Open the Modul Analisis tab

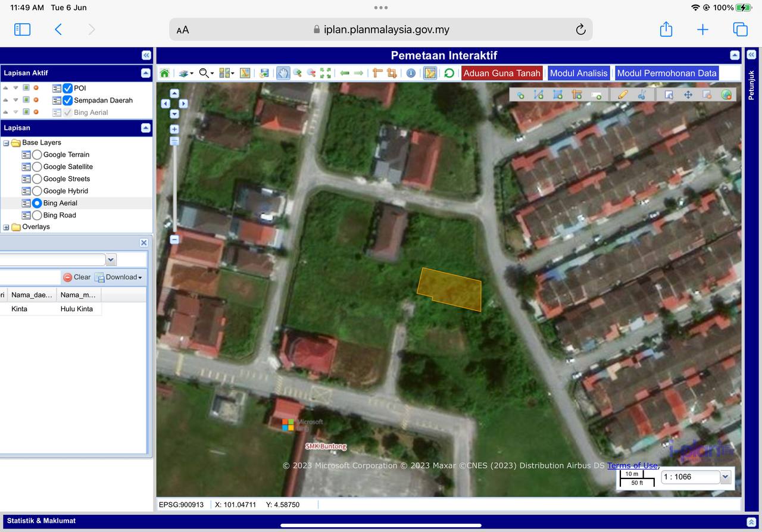coord(578,73)
